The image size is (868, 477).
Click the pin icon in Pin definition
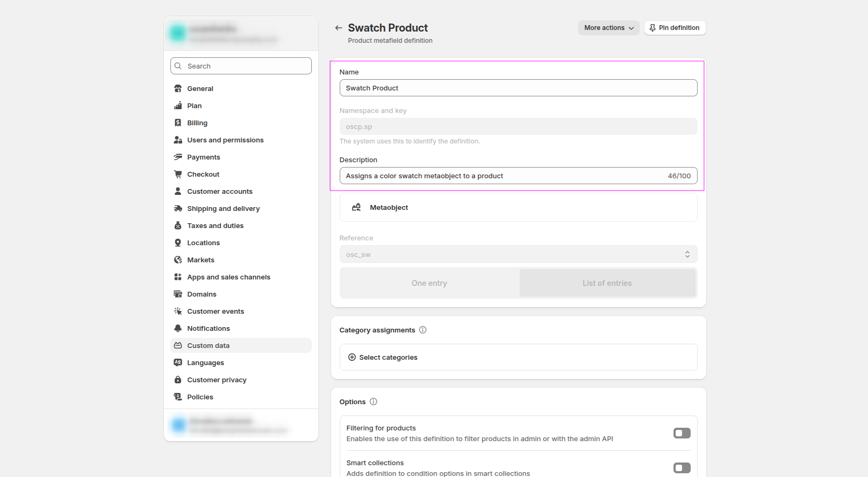tap(653, 28)
